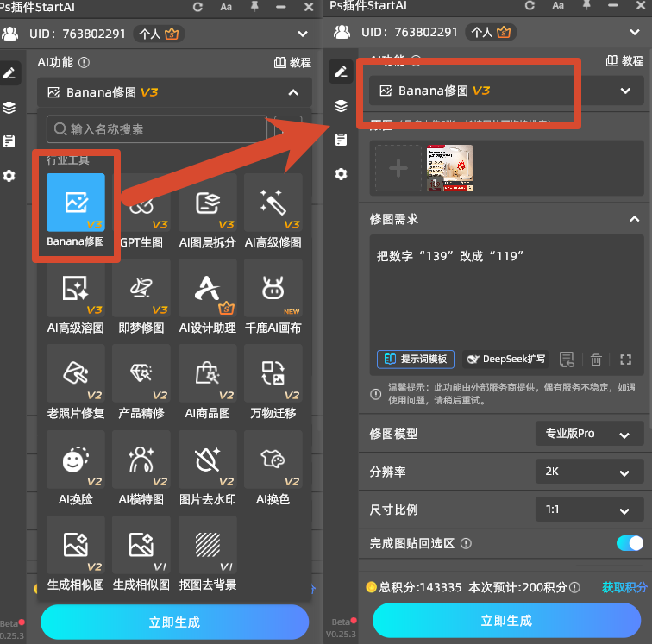Click the info icon next to AI功能 in left panel

[x=84, y=62]
